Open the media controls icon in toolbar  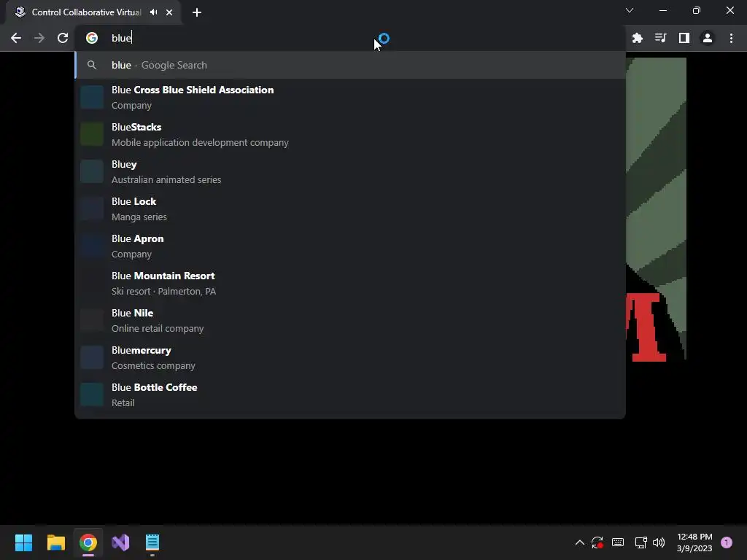[x=660, y=38]
